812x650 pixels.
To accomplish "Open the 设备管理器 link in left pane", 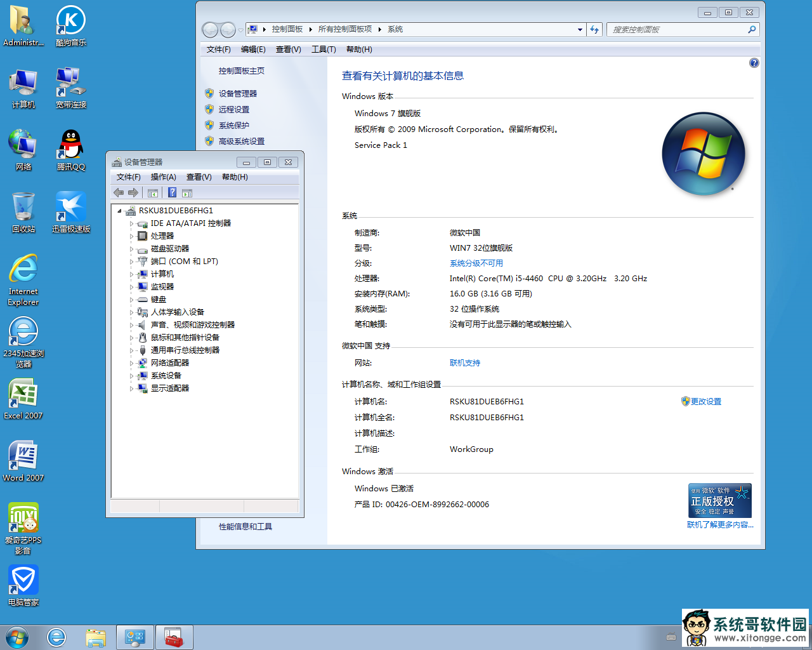I will click(x=238, y=93).
